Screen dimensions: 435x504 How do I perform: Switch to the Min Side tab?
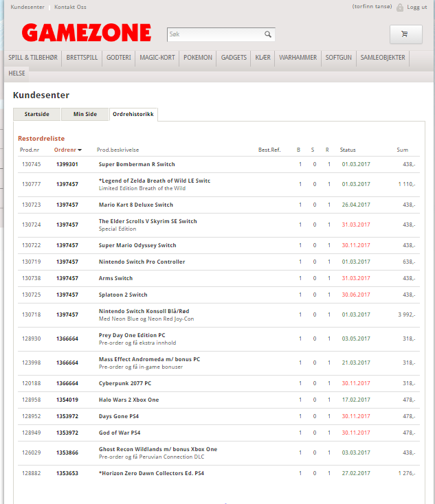pyautogui.click(x=85, y=114)
